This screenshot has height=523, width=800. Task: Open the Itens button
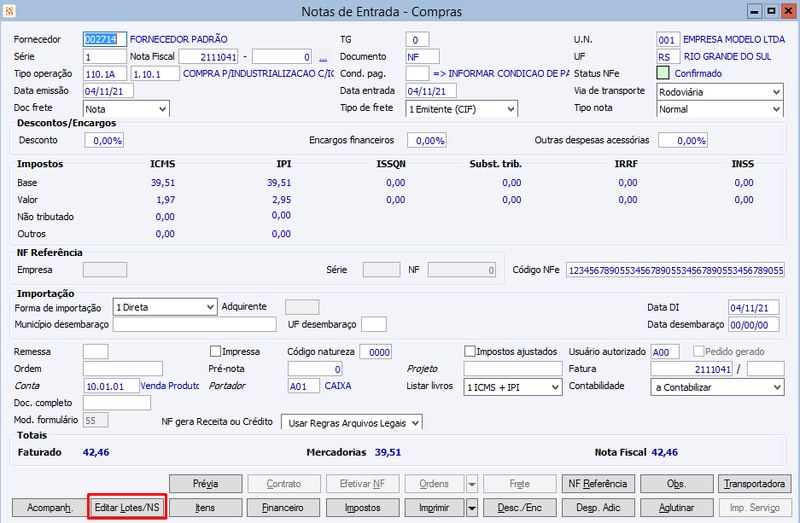coord(205,508)
